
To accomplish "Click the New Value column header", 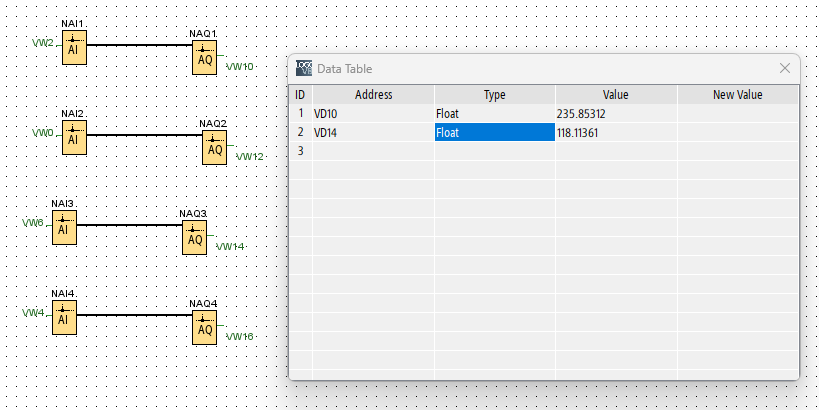I will pos(738,95).
